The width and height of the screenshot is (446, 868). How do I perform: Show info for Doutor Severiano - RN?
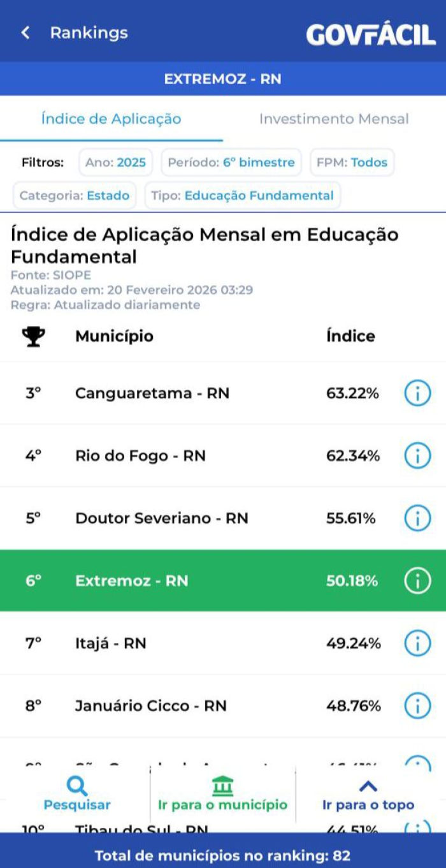417,519
